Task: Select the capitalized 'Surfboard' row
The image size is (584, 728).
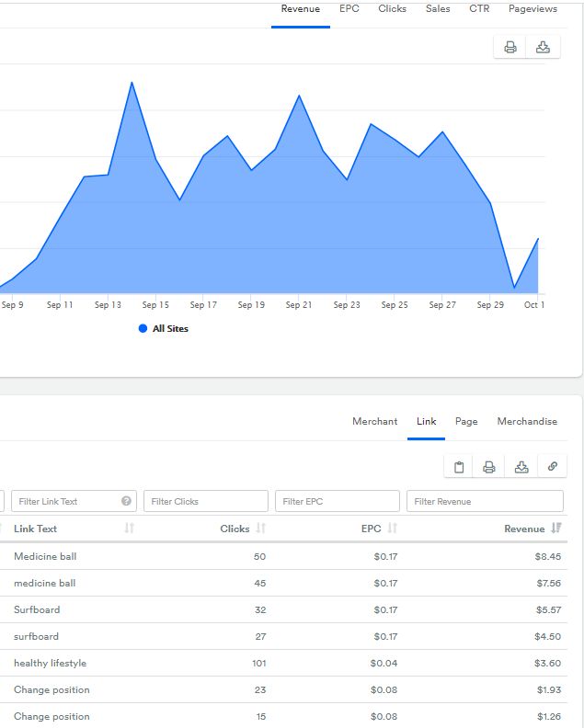Action: point(283,609)
